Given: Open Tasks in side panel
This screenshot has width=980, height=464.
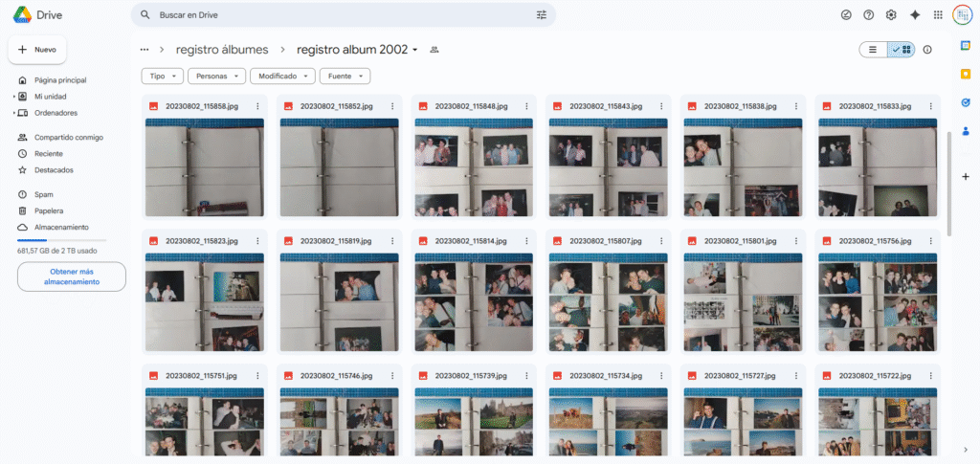Looking at the screenshot, I should [966, 102].
